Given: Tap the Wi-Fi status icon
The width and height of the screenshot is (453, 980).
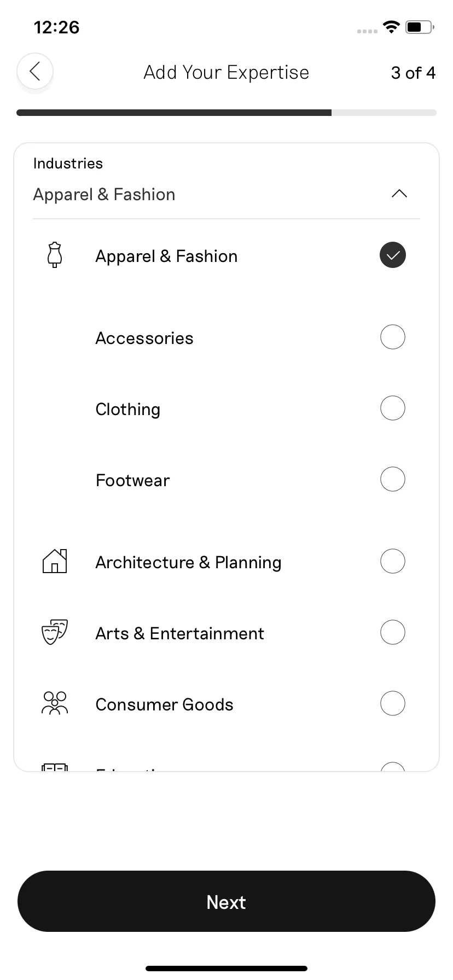Looking at the screenshot, I should 391,27.
